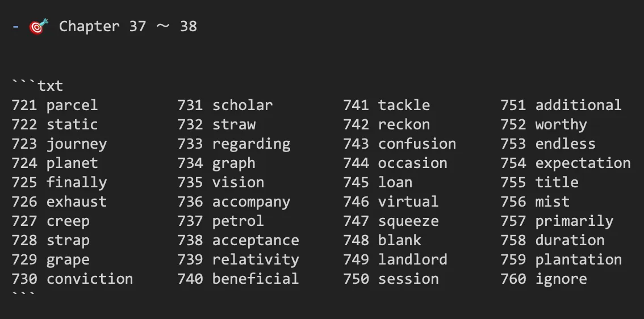Image resolution: width=644 pixels, height=319 pixels.
Task: Click the word exhaust
Action: tap(77, 202)
